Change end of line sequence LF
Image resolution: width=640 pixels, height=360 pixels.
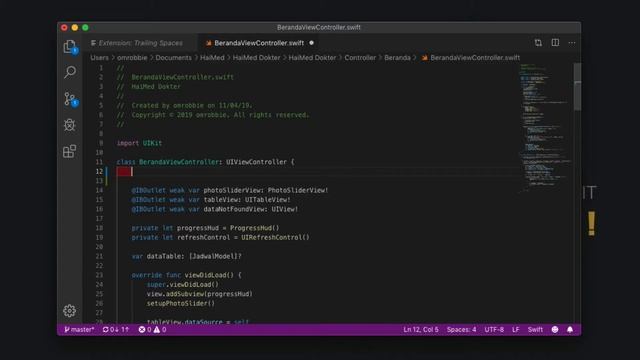coord(516,329)
